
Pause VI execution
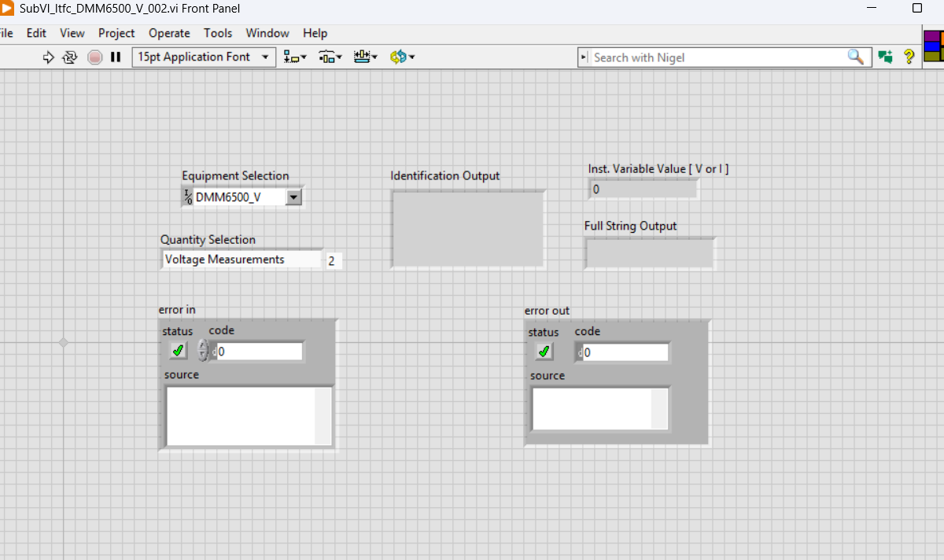[116, 57]
